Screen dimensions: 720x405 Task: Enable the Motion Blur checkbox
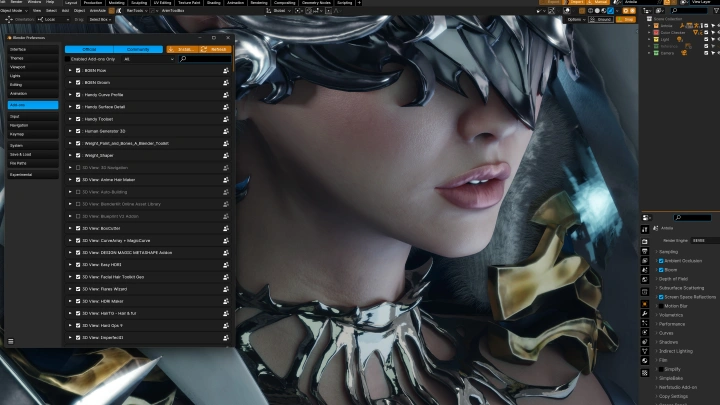pos(661,306)
